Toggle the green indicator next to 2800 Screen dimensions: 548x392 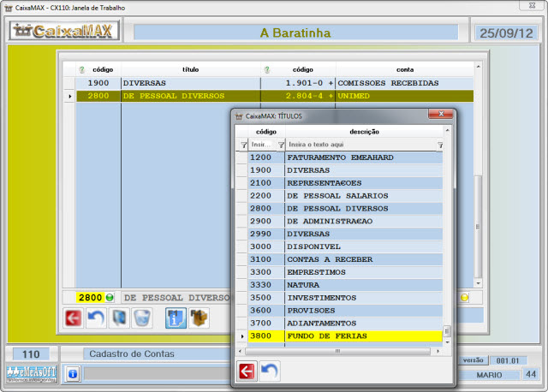(110, 297)
